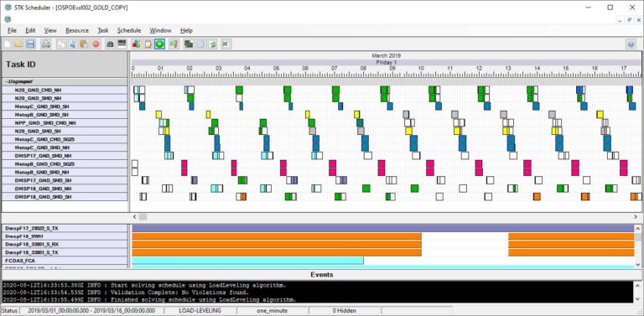
Task: Click the purple DmspF17 resource usage bar
Action: click(382, 228)
